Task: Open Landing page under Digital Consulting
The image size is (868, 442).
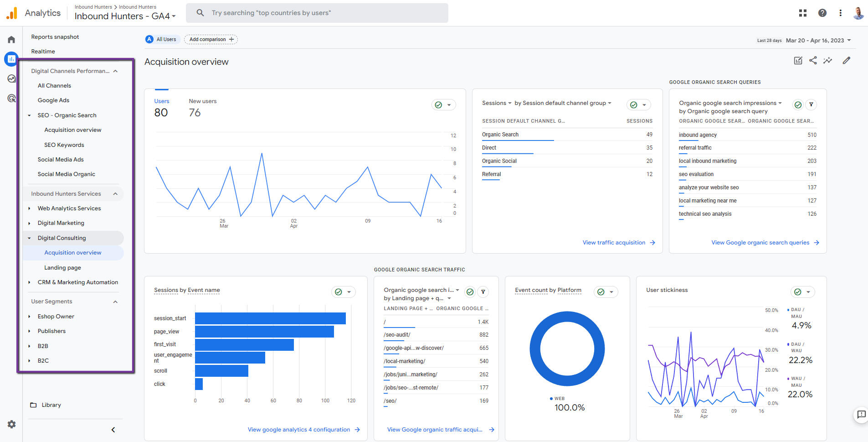Action: (x=62, y=268)
